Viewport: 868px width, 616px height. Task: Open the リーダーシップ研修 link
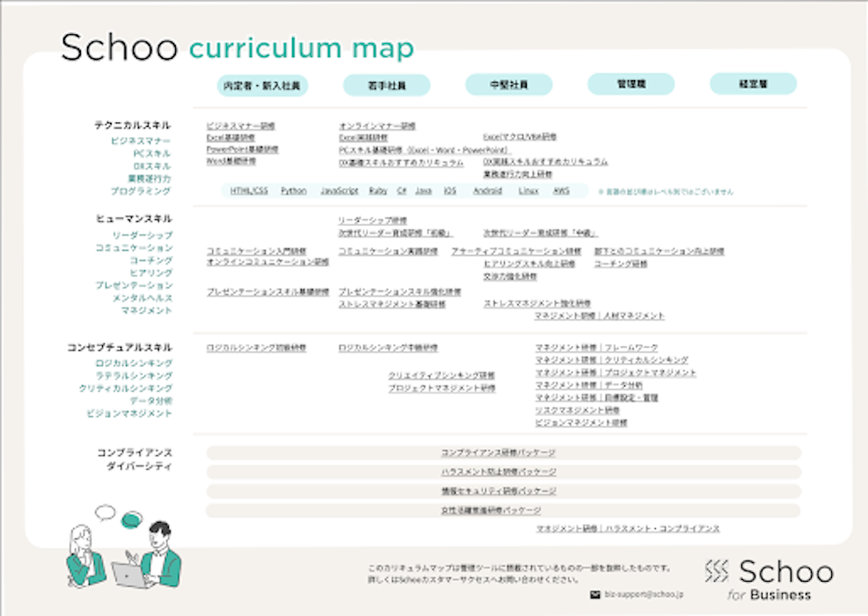tap(373, 221)
